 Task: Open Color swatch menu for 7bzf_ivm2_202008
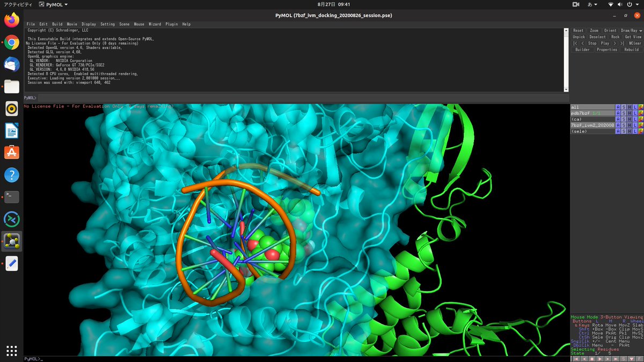click(641, 125)
